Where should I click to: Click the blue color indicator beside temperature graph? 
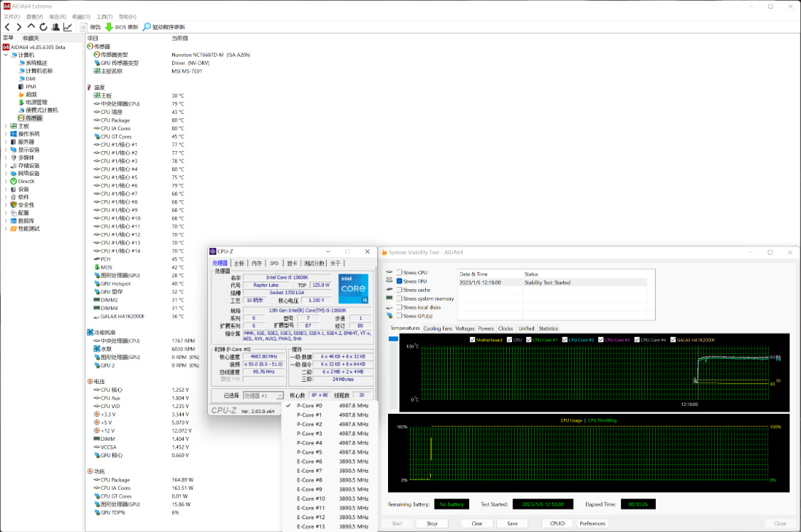click(x=393, y=339)
